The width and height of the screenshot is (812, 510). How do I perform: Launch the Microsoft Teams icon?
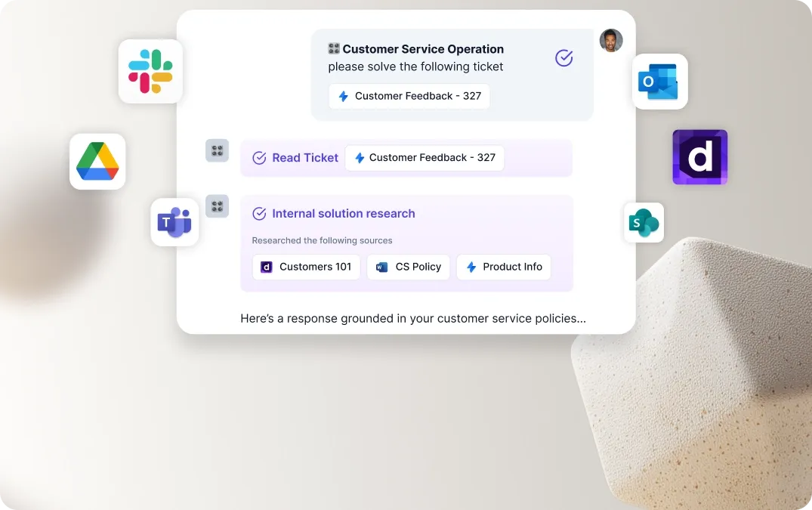pos(174,222)
